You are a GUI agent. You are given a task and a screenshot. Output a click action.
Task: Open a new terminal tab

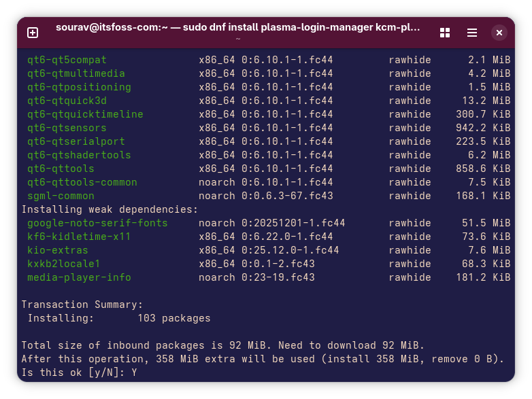(x=33, y=33)
